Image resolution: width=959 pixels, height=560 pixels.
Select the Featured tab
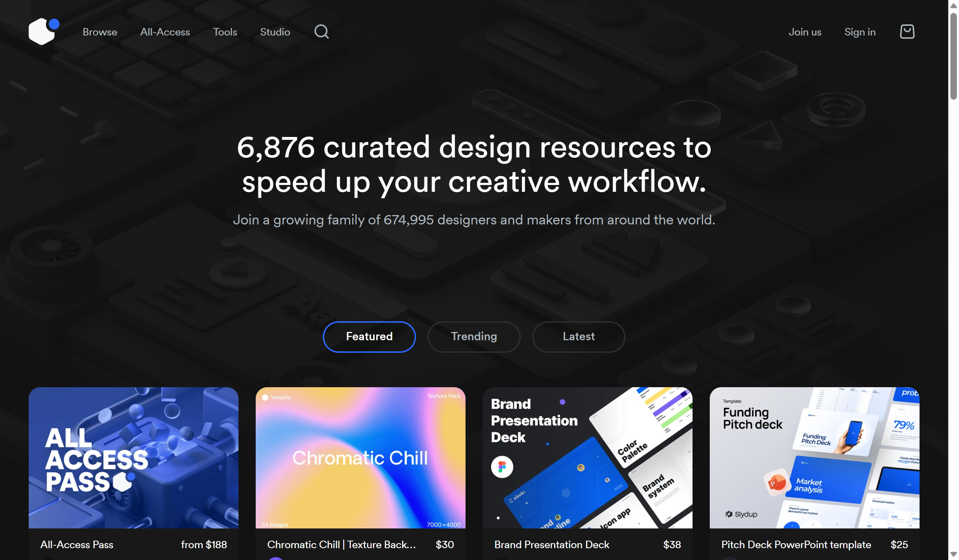point(369,337)
